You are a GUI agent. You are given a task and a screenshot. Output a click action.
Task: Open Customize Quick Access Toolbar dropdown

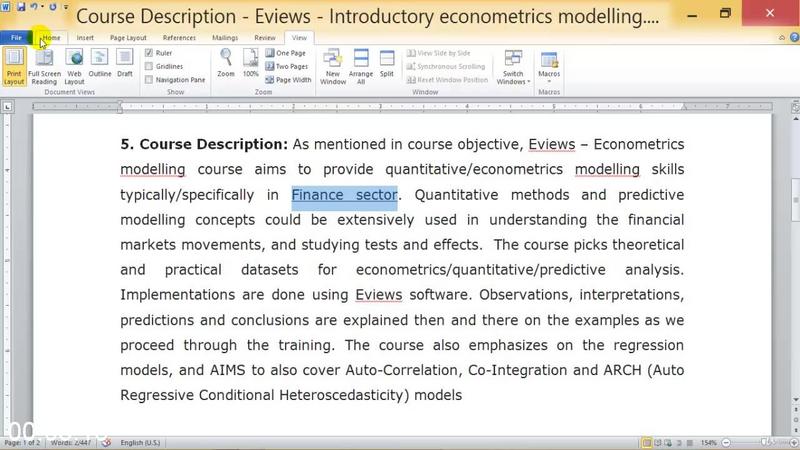click(66, 7)
